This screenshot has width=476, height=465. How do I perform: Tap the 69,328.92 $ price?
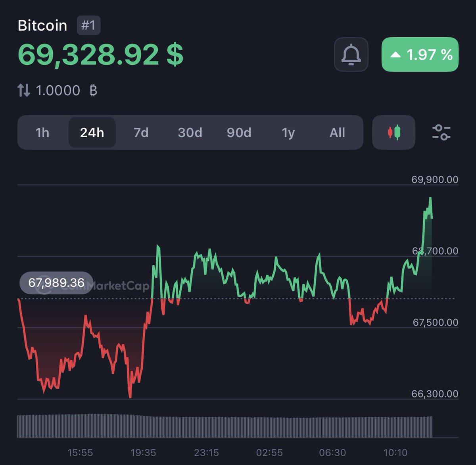[100, 54]
